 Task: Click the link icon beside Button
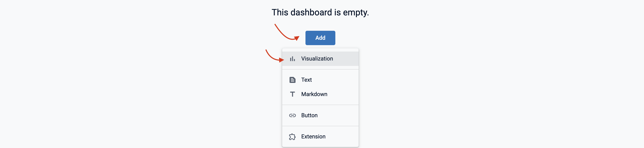[x=292, y=115]
